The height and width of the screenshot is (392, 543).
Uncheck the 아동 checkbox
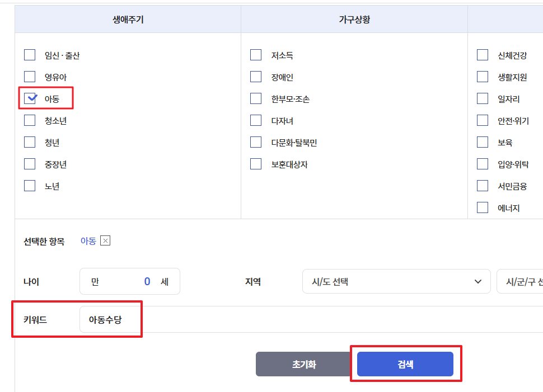coord(30,98)
